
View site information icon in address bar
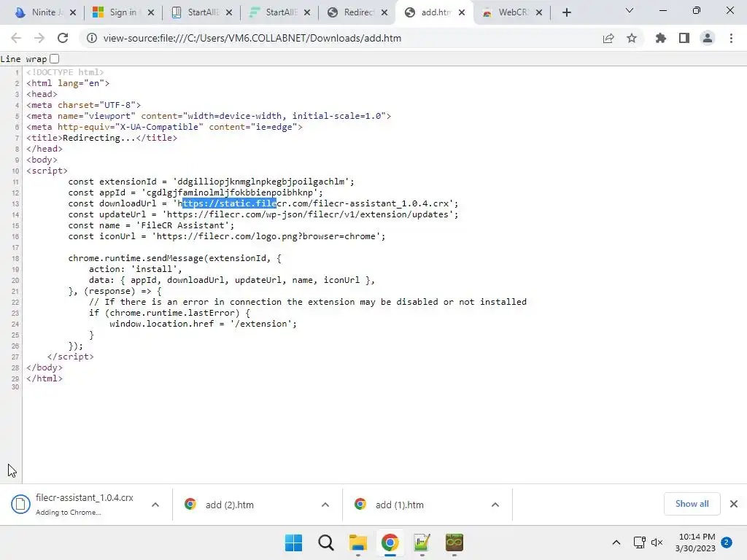[91, 38]
